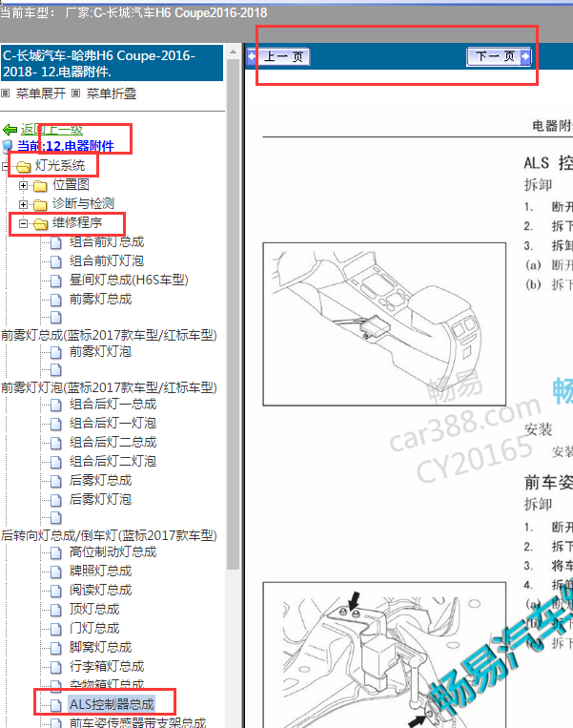Image resolution: width=573 pixels, height=728 pixels.
Task: Click the page icon of 组合前灯灯泡
Action: tap(55, 261)
